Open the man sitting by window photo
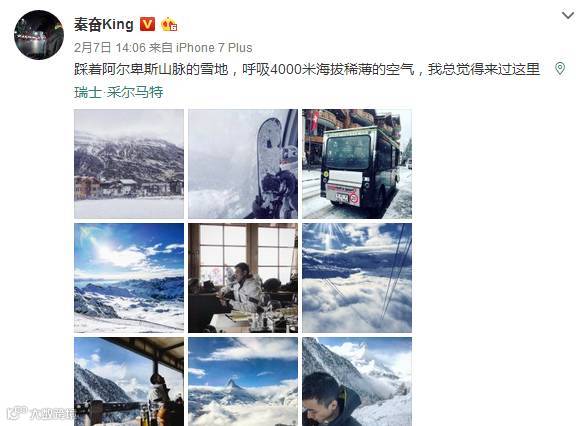 pos(243,278)
